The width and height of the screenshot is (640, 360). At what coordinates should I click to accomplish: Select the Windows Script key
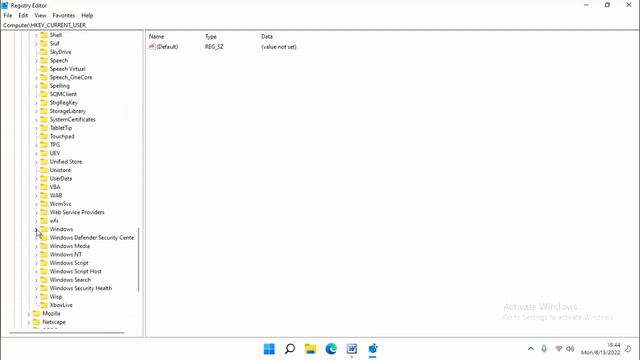69,263
